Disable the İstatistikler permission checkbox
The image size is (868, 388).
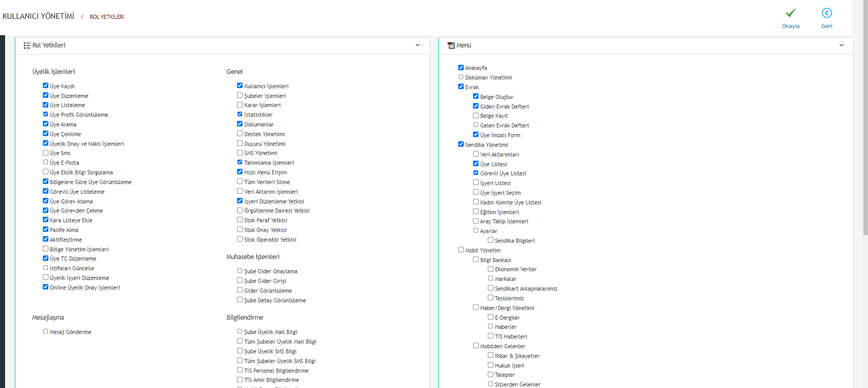pos(240,114)
